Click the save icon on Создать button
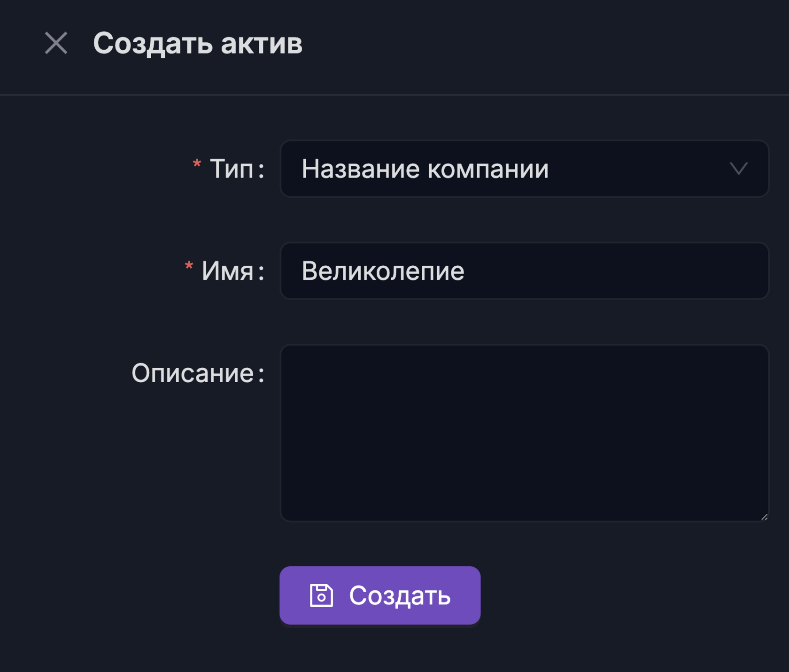 click(321, 595)
